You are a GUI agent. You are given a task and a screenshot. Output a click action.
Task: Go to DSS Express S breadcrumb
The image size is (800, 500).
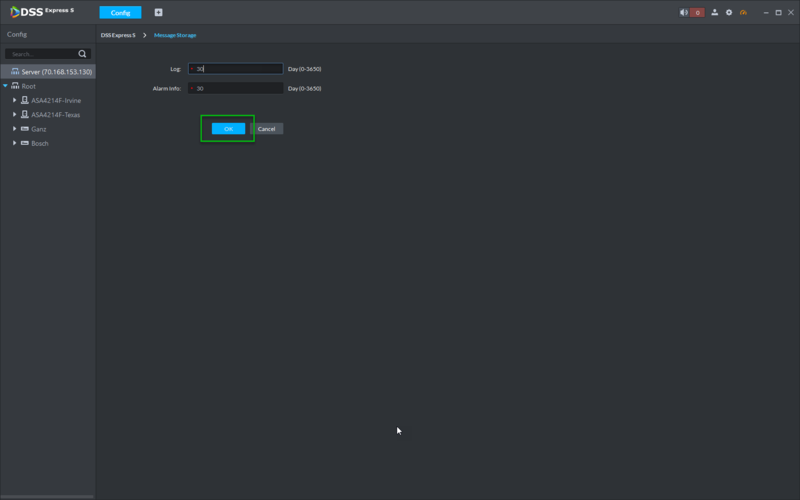click(x=118, y=35)
